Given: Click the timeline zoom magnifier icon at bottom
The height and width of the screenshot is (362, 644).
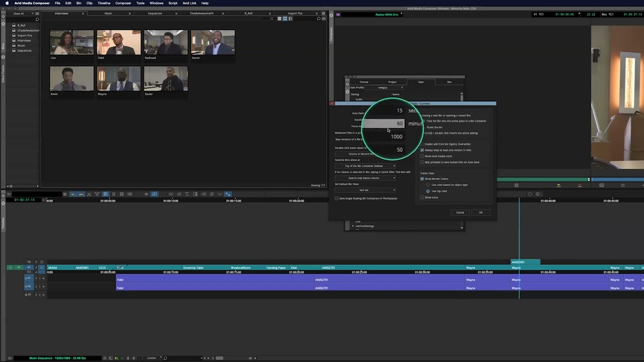Looking at the screenshot, I should click(165, 358).
